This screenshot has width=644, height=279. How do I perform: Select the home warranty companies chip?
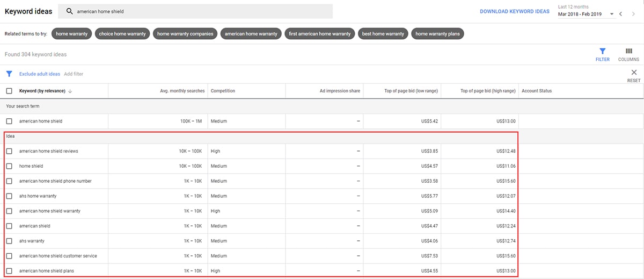(185, 34)
